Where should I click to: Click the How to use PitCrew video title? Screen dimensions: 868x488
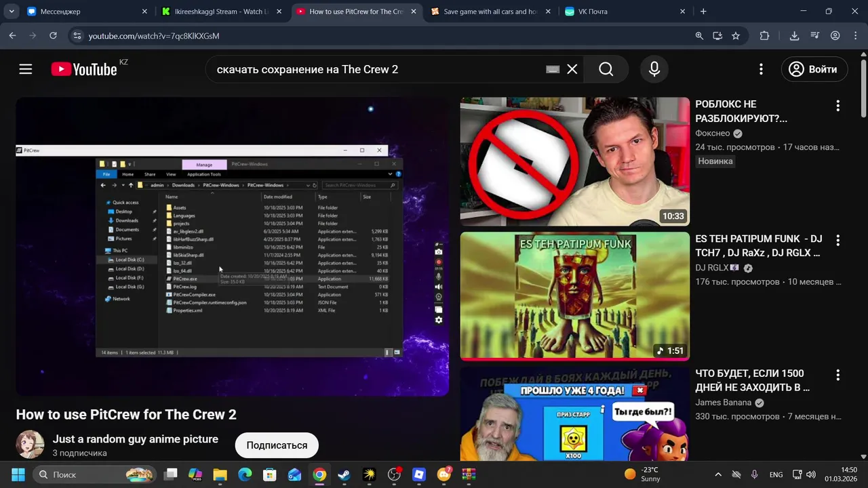pyautogui.click(x=126, y=415)
